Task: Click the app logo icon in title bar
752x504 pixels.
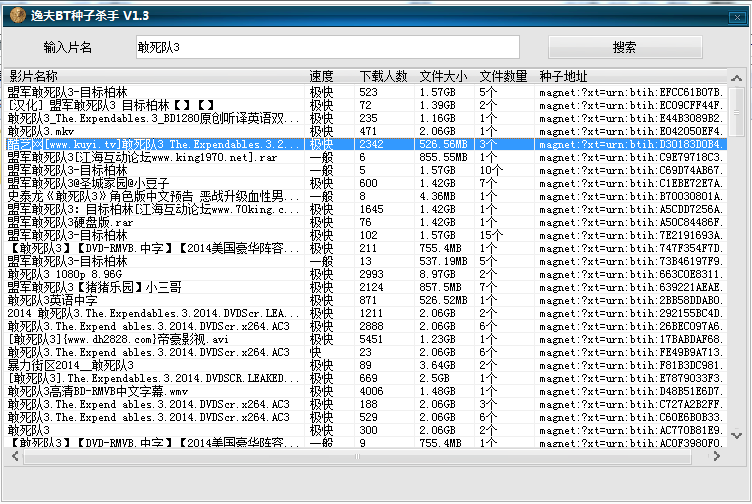Action: 18,15
